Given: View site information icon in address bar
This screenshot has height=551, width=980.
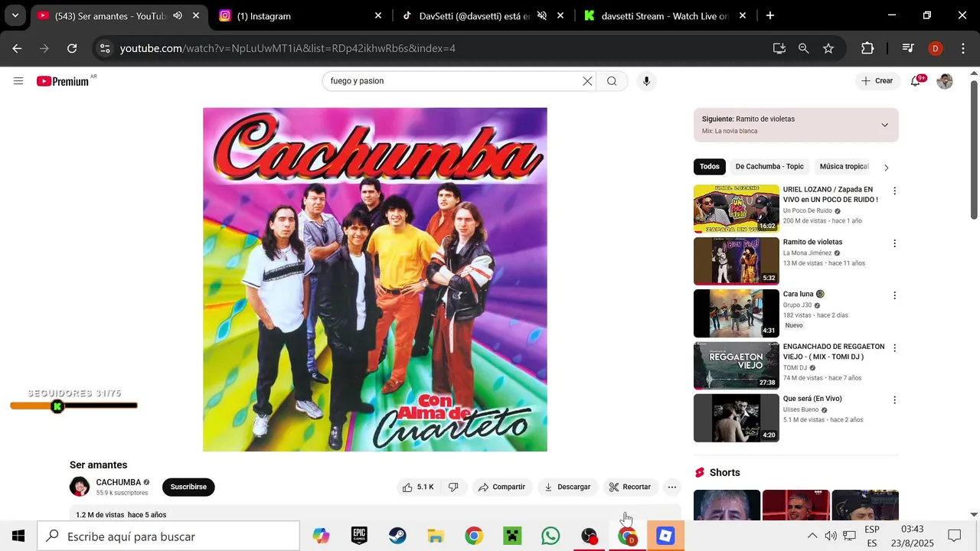Looking at the screenshot, I should 105,48.
